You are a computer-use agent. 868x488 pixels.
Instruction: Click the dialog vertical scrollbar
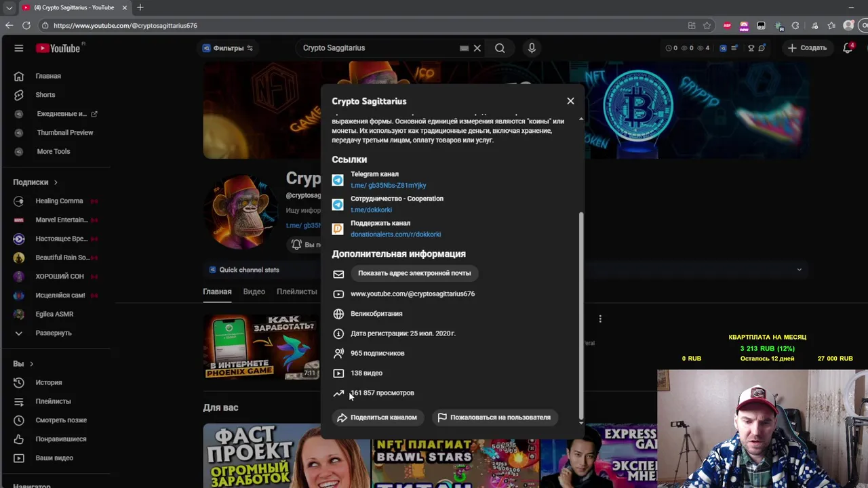click(x=580, y=315)
